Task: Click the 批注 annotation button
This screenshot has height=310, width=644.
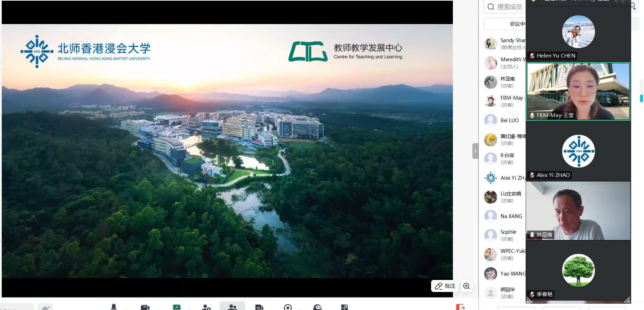Action: (445, 286)
